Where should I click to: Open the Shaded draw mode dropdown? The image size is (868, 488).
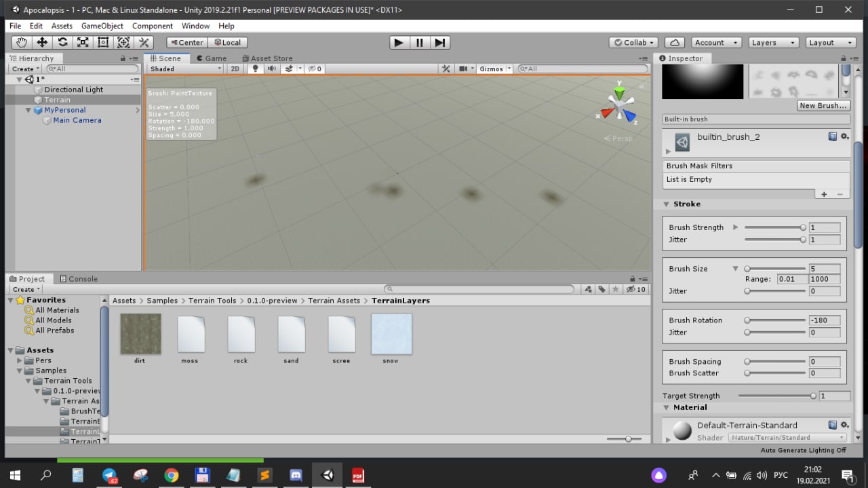(186, 69)
